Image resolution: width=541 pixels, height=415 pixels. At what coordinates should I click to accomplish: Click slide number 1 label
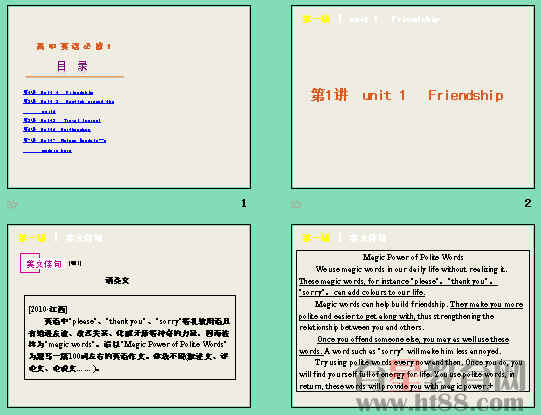coord(244,204)
